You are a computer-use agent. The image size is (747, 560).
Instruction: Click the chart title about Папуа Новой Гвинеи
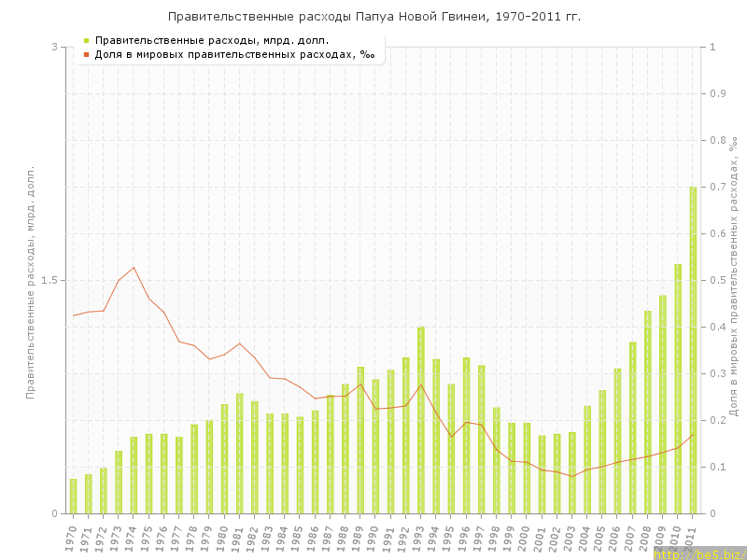[x=373, y=17]
